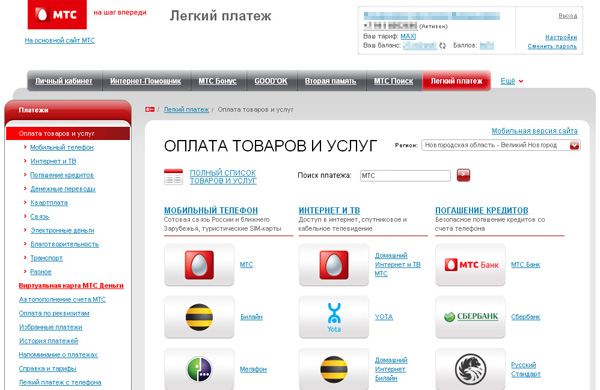Refresh the balance using the arrows icon
The height and width of the screenshot is (390, 600).
(x=442, y=46)
